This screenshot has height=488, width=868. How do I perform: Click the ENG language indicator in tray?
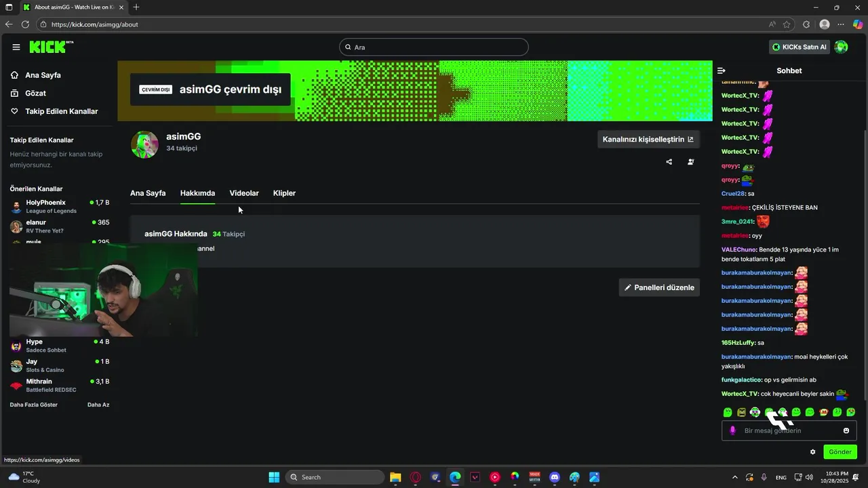point(781,477)
